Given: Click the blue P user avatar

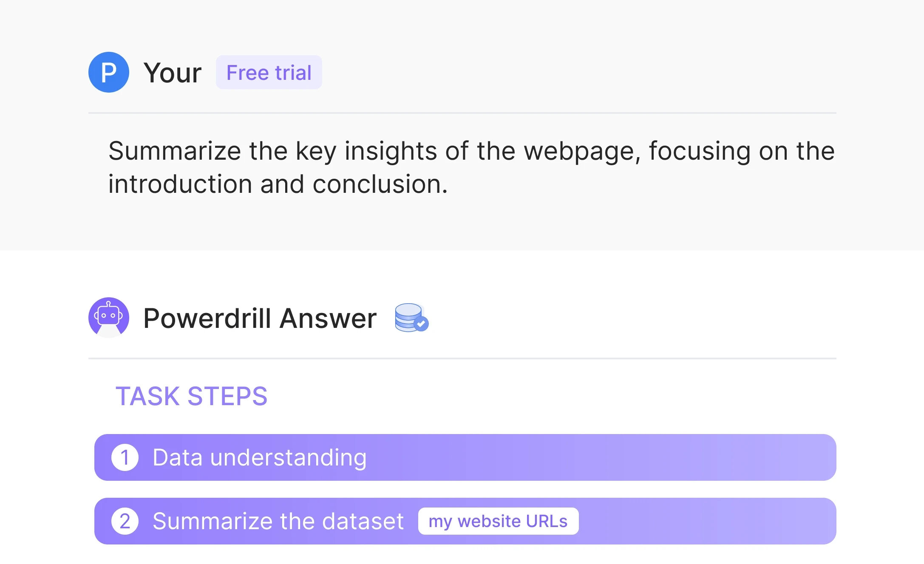Looking at the screenshot, I should [109, 72].
